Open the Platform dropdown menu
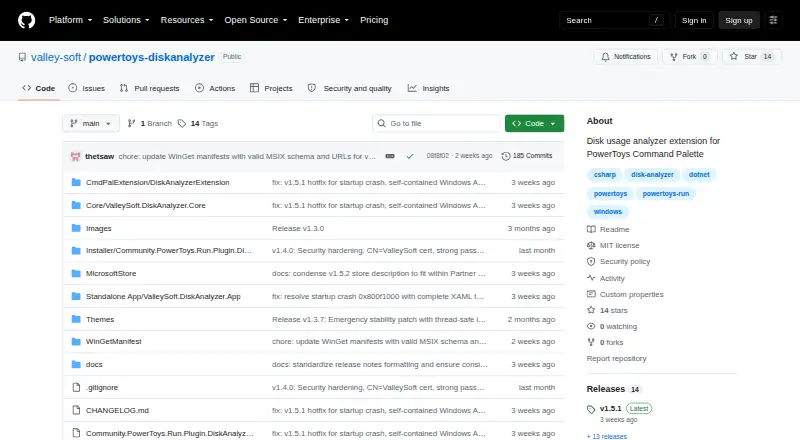The width and height of the screenshot is (800, 440). [x=70, y=20]
